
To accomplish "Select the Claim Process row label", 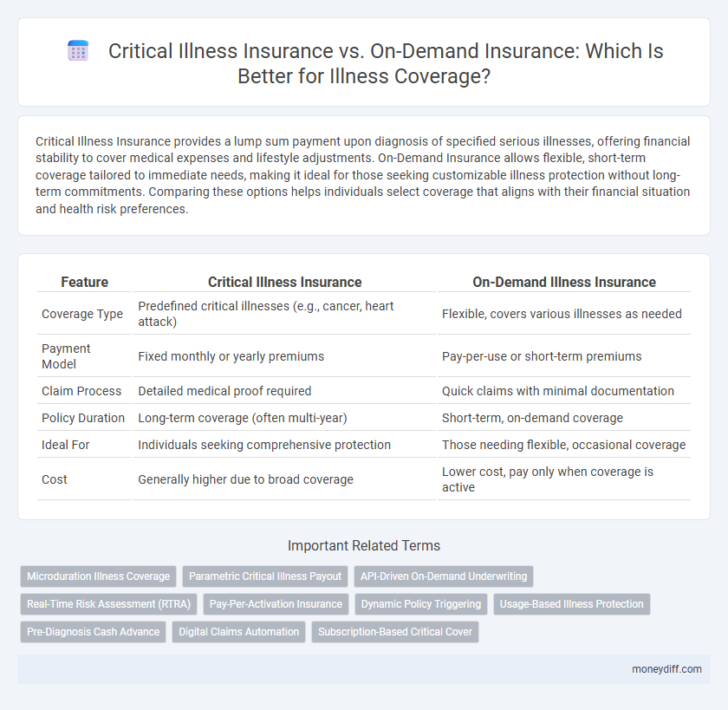I will coord(82,391).
